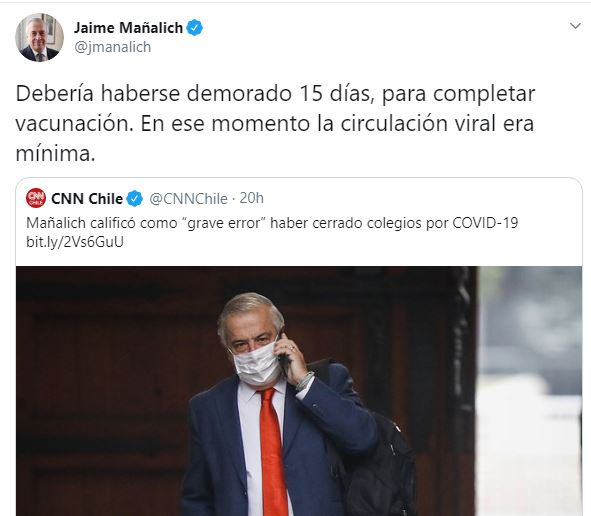Open the tweet options chevron dropdown
The image size is (591, 516).
tap(575, 26)
